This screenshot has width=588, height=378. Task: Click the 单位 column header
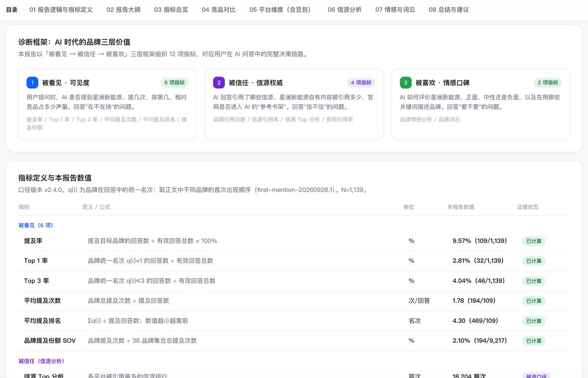click(x=409, y=207)
